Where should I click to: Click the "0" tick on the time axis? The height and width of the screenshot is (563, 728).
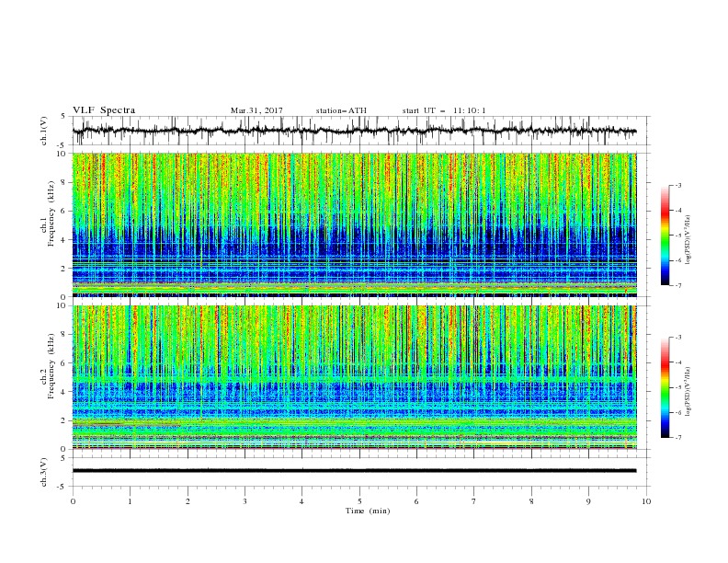click(x=73, y=501)
